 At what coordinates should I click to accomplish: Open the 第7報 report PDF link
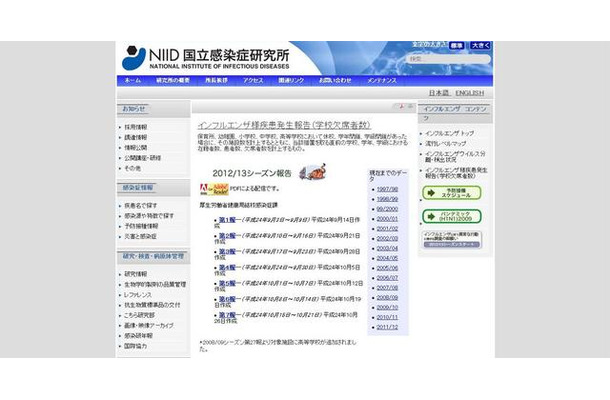pyautogui.click(x=227, y=315)
